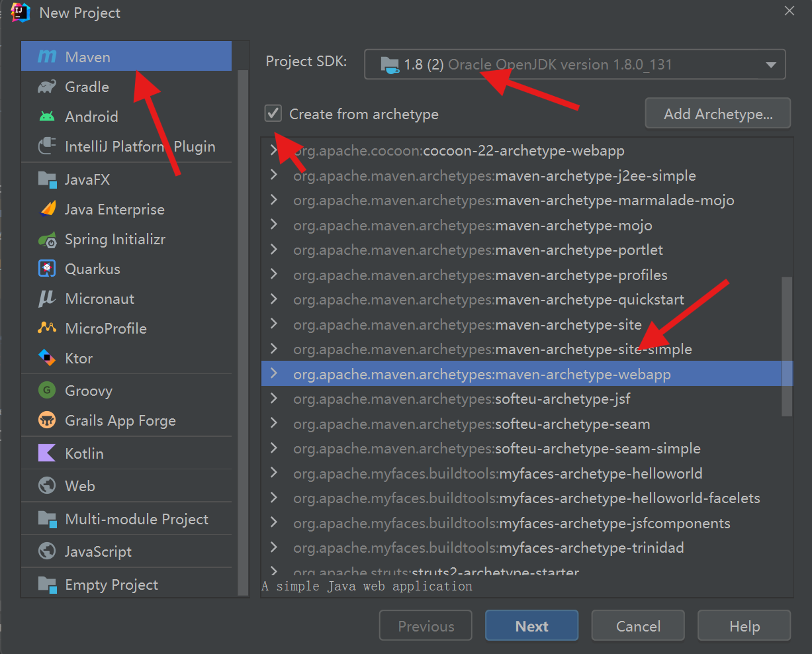Click the JavaScript globe icon
This screenshot has width=812, height=654.
tap(47, 551)
